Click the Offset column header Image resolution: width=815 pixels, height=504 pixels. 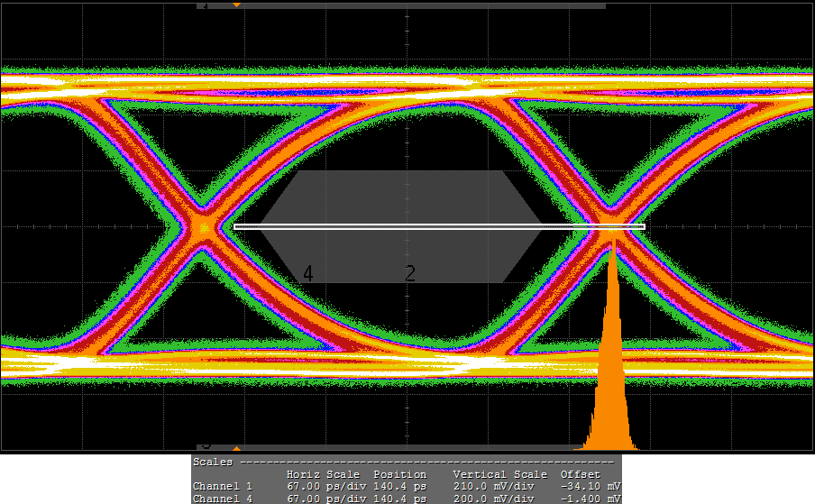coord(581,474)
